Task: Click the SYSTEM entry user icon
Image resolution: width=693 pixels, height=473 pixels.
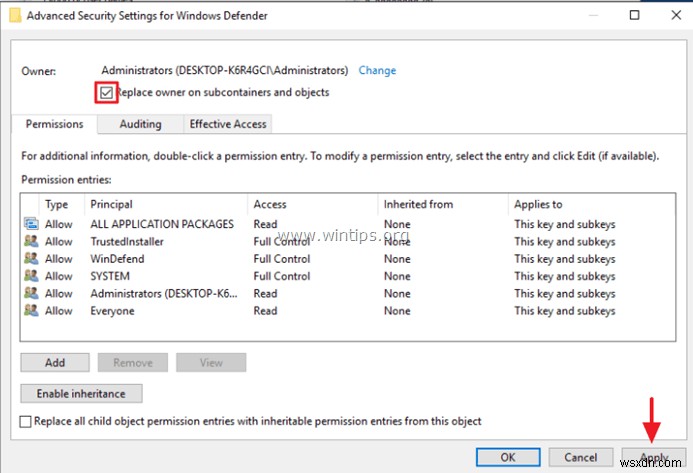Action: point(30,276)
